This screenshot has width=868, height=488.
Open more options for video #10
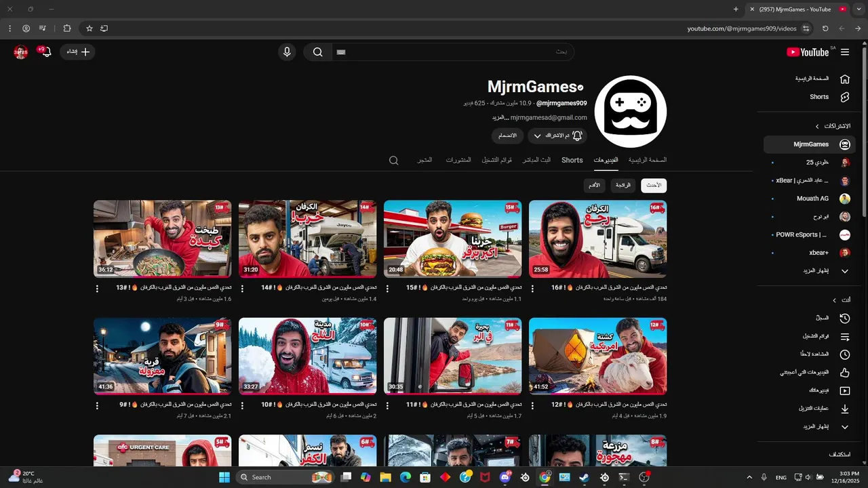(x=242, y=405)
